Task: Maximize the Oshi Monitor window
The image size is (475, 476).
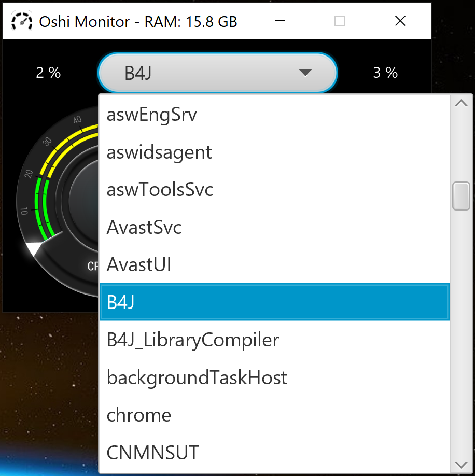Action: tap(340, 21)
